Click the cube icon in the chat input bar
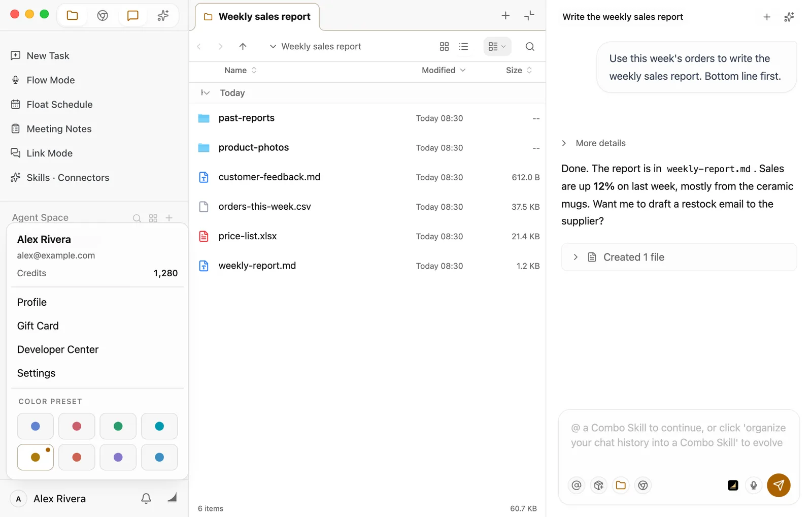 [x=599, y=486]
